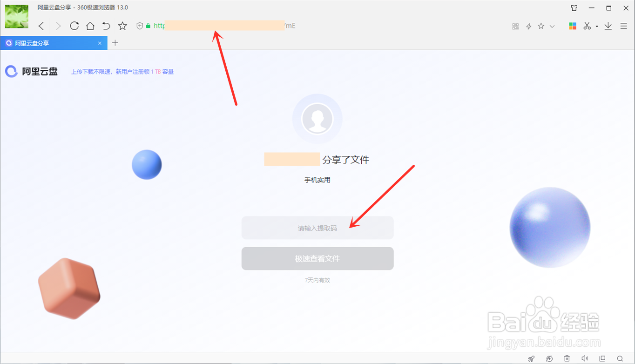Screen dimensions: 635x364
Task: Close the 阿里云盘分享 tab
Action: click(100, 43)
